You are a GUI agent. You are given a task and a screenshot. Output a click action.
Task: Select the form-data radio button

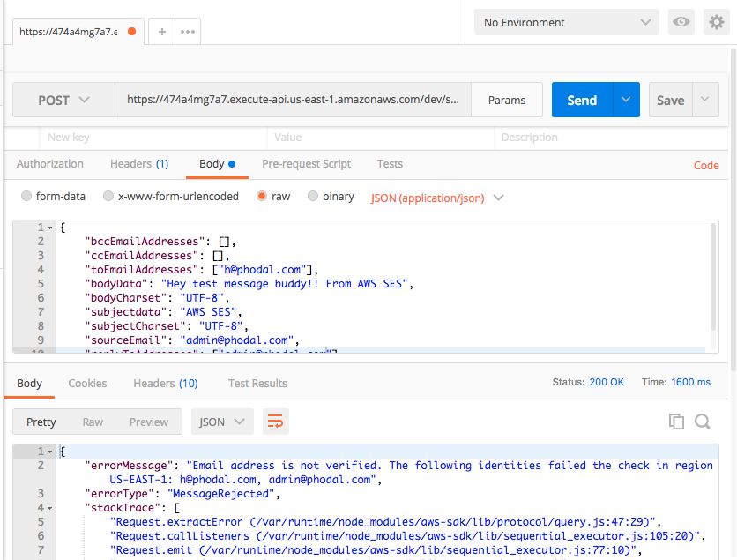click(26, 196)
